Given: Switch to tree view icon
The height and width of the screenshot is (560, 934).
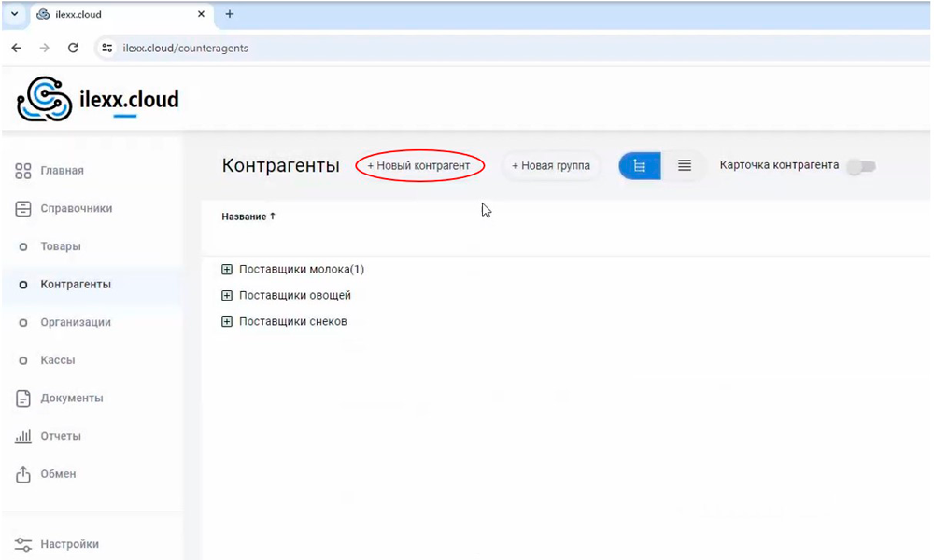Looking at the screenshot, I should click(x=640, y=166).
